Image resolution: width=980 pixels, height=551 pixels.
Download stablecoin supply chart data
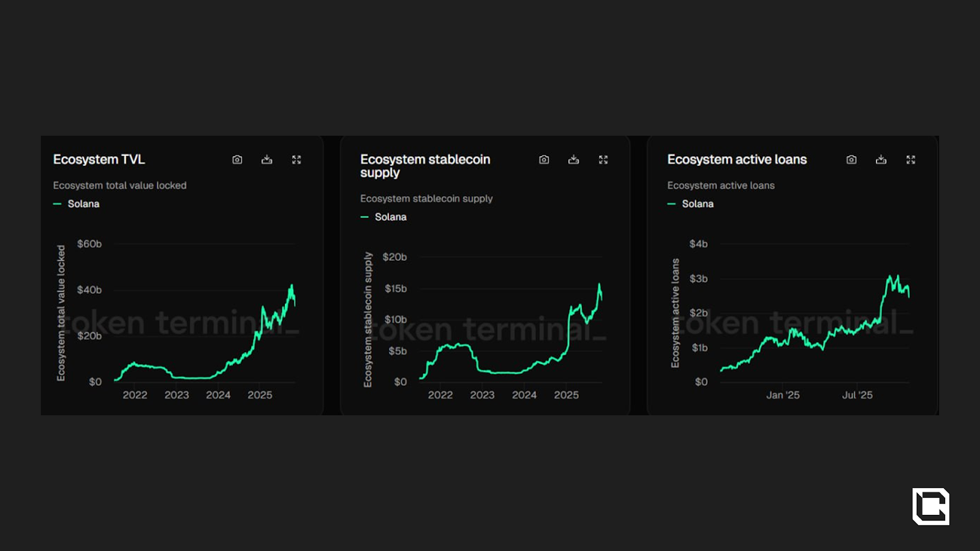(574, 160)
